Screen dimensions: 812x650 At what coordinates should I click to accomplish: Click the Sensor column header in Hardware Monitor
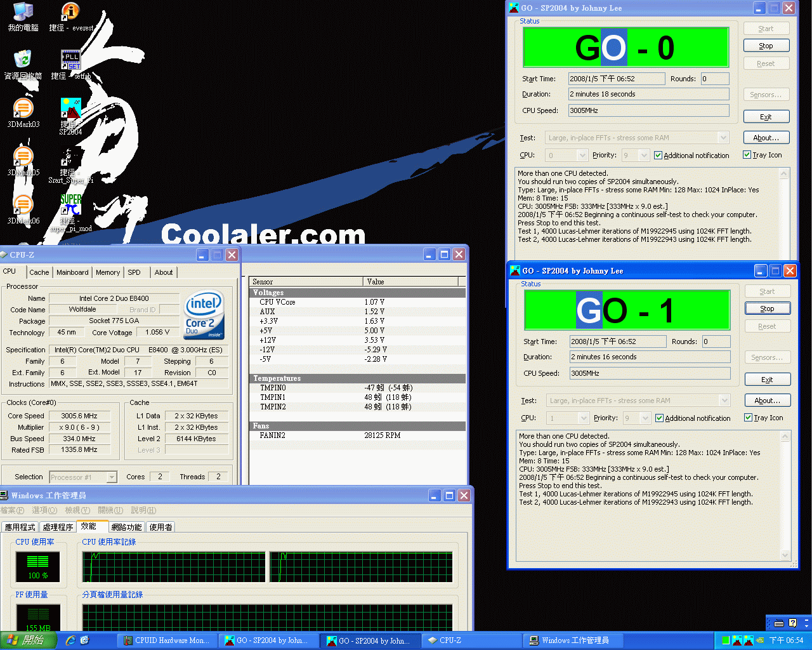click(x=306, y=281)
